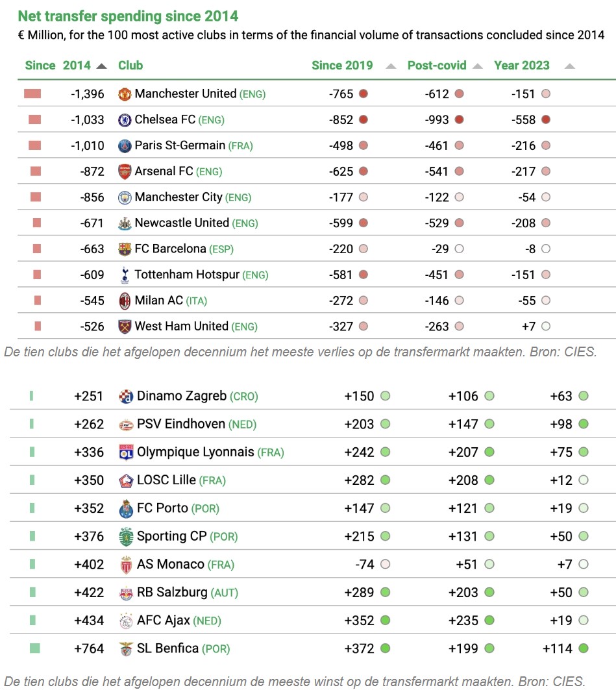Click the Tottenham Hotspur cockerel logo

[x=125, y=275]
